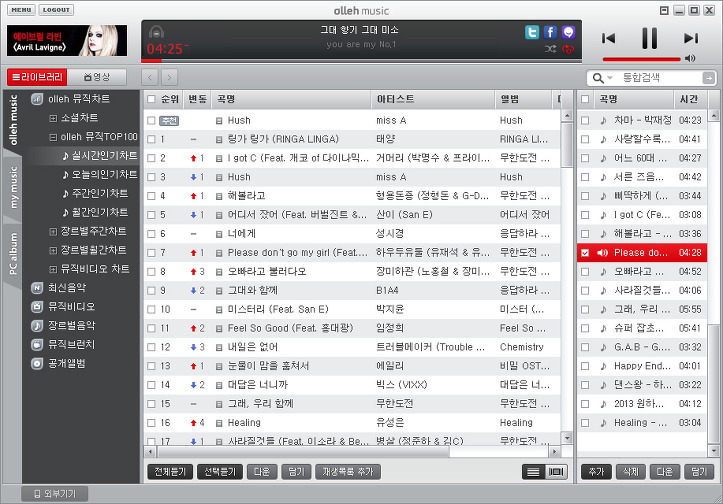
Task: Open lyrics icon for 링가 링가 row
Action: point(219,139)
